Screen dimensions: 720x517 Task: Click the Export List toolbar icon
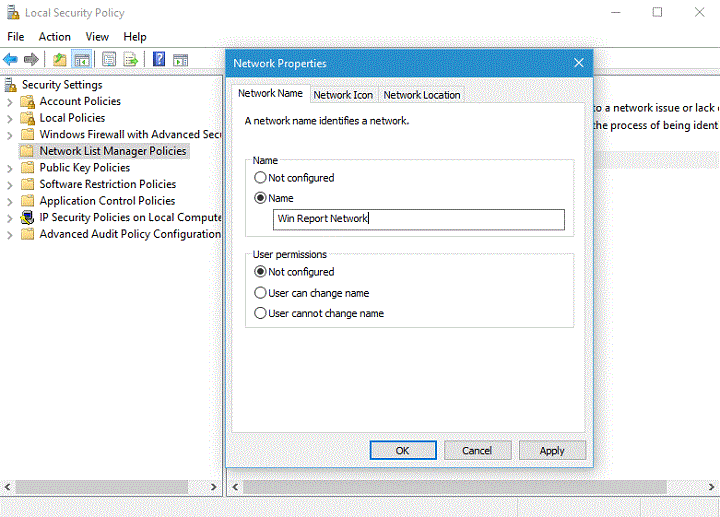click(130, 59)
